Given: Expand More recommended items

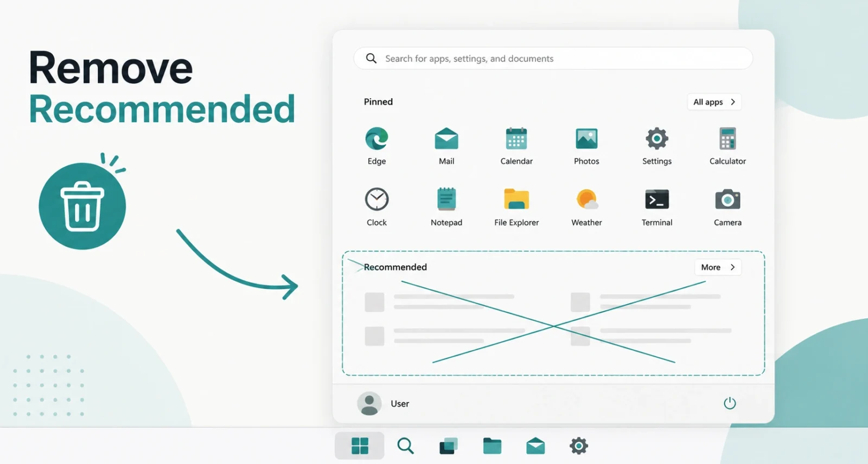Looking at the screenshot, I should tap(718, 267).
